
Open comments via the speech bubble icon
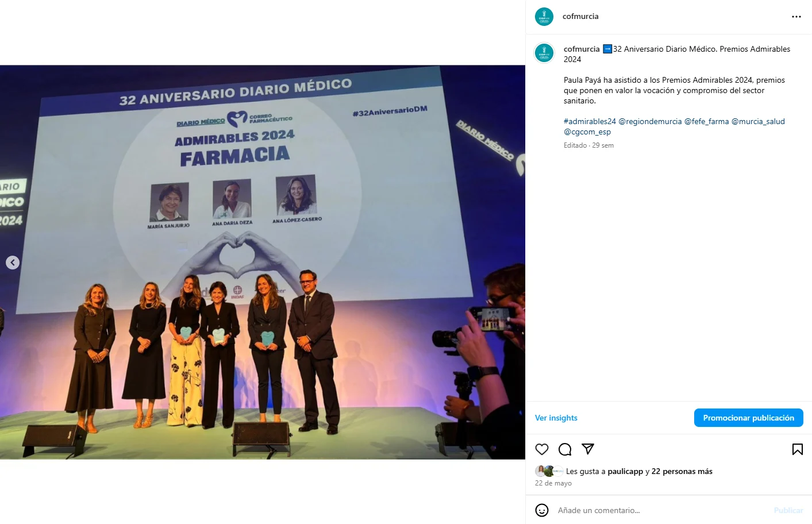click(x=565, y=449)
